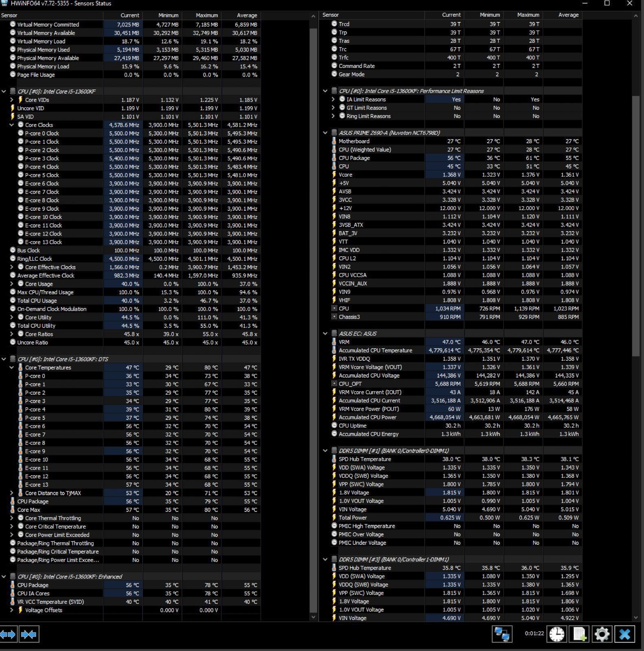Viewport: 644px width, 651px height.
Task: Click the Current column header in left panel
Action: (123, 15)
